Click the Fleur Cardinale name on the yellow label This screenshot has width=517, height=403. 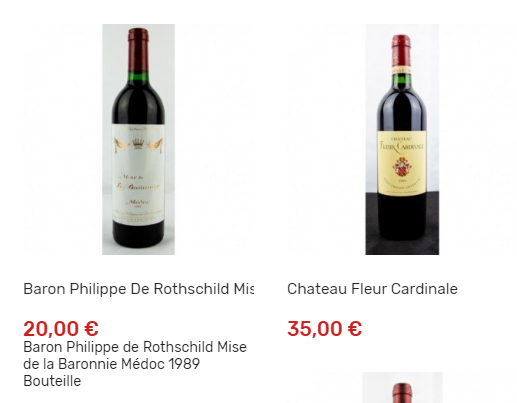pos(402,146)
